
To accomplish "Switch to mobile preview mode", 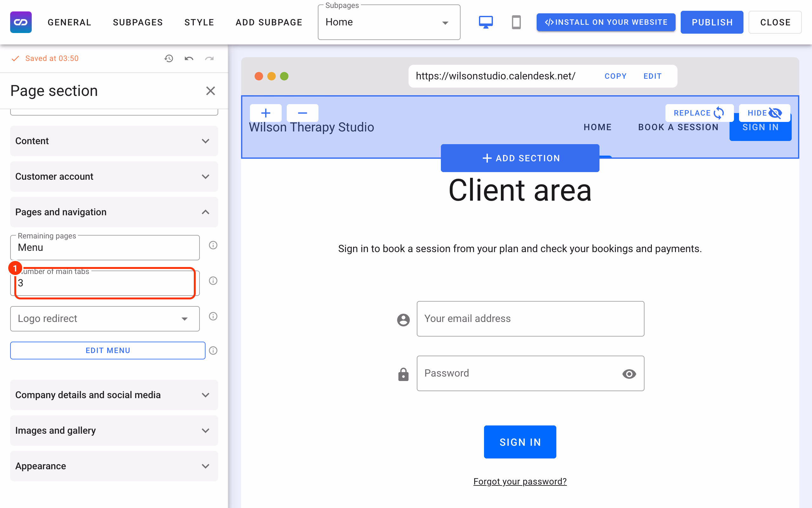I will (516, 22).
